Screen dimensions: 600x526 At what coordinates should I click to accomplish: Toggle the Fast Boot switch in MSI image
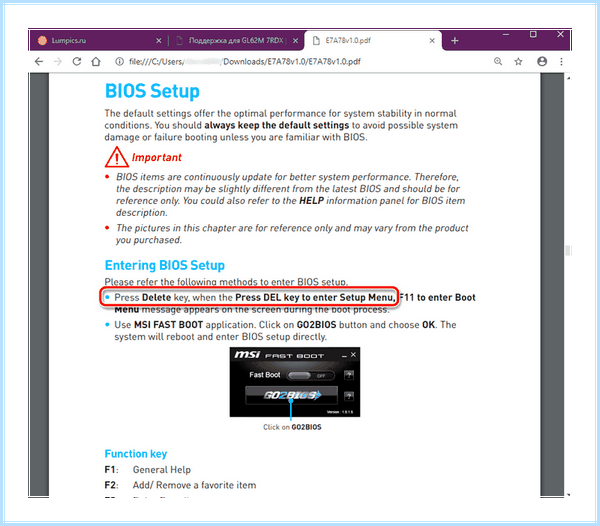310,375
